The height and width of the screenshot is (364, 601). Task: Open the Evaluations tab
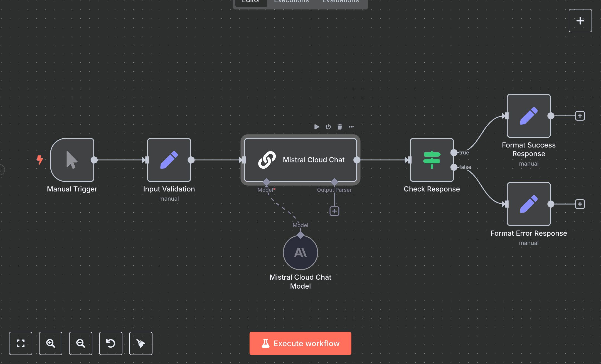coord(340,2)
